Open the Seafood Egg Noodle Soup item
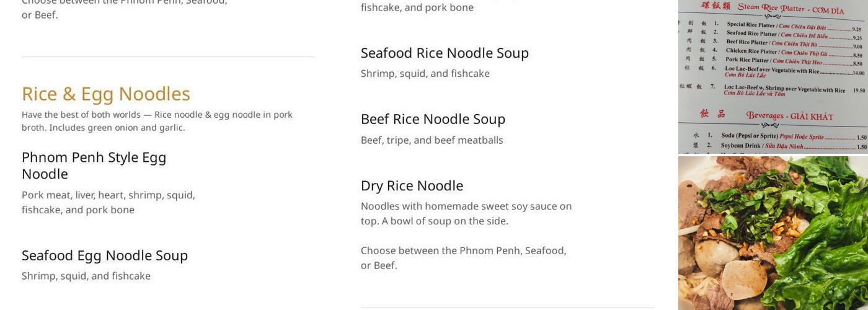The image size is (868, 310). tap(105, 255)
